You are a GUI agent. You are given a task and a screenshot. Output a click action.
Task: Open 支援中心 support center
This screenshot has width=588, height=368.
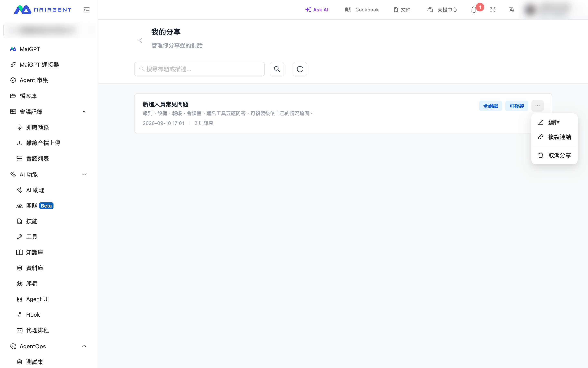pyautogui.click(x=442, y=10)
